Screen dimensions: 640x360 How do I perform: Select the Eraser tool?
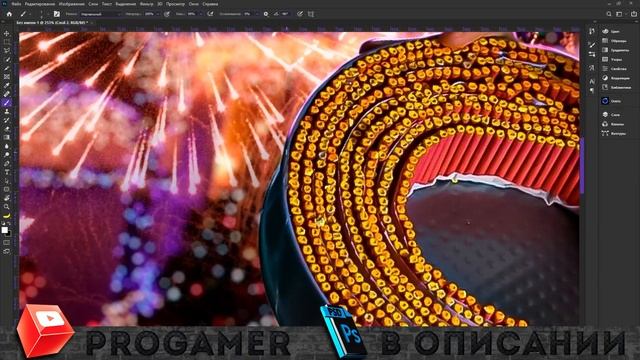point(7,129)
